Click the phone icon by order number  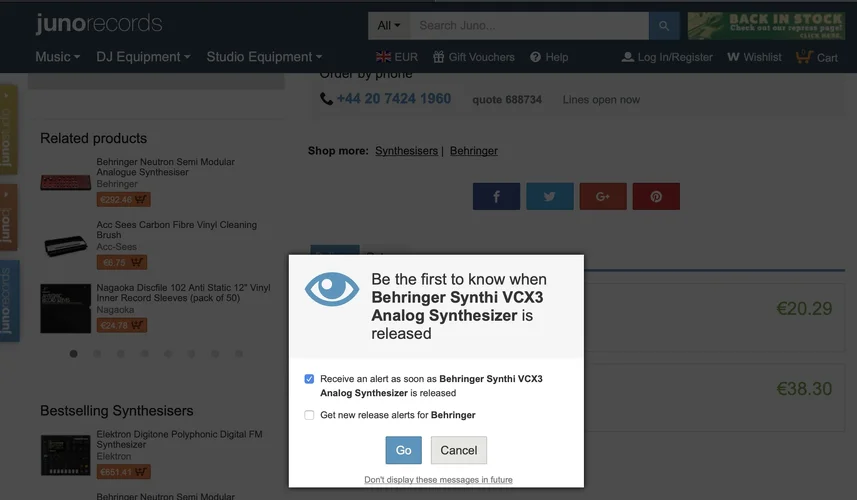(326, 99)
